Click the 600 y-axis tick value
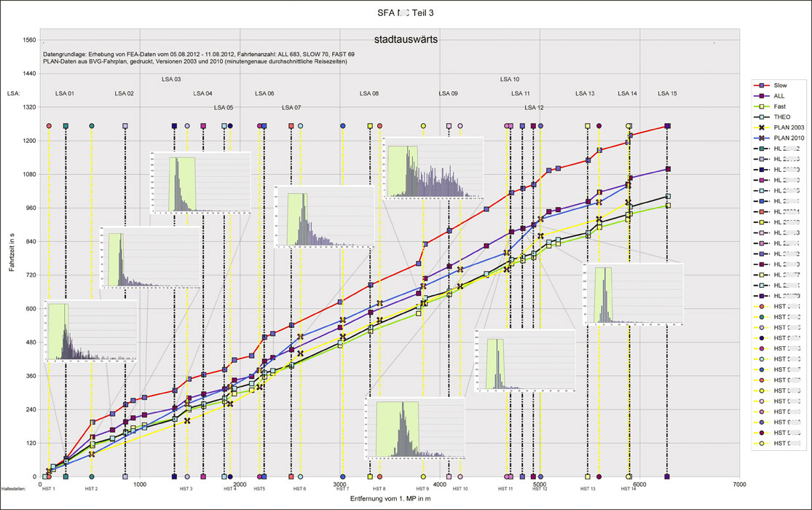812x510 pixels. (31, 309)
